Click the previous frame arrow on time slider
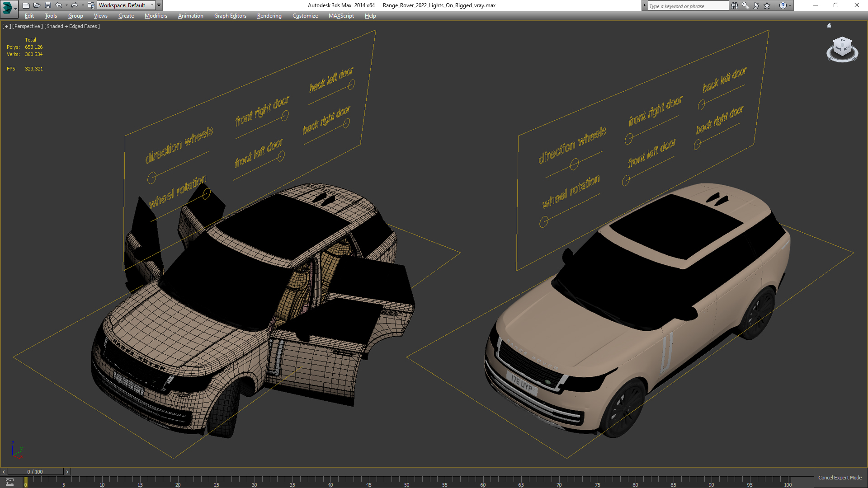 click(x=4, y=472)
